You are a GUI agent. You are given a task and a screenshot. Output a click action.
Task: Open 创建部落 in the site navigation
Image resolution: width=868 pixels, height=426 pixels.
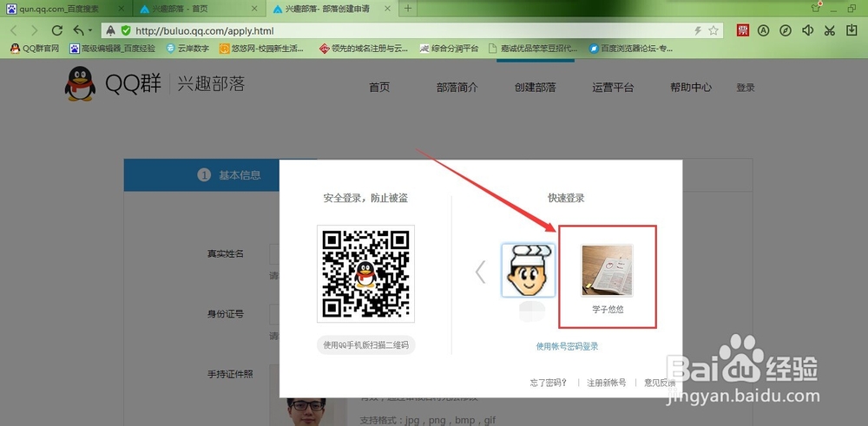coord(536,87)
